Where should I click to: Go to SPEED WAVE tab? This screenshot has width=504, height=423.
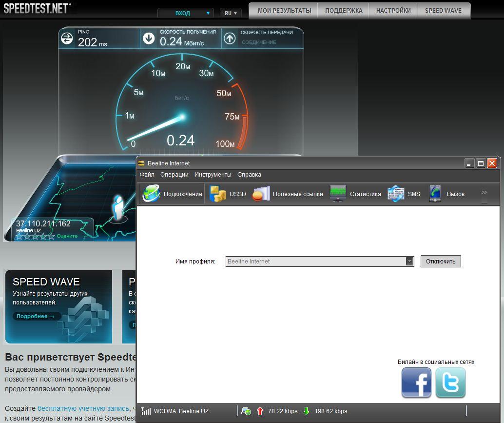443,11
